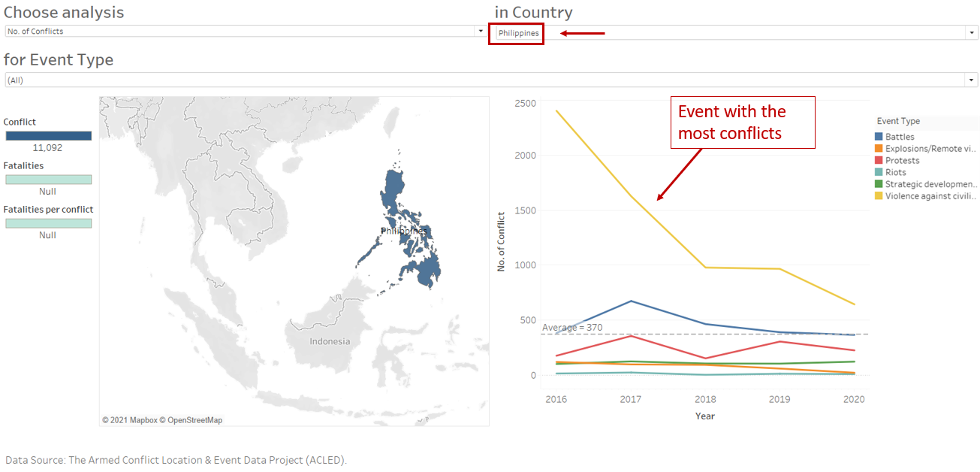Click the 2018 year axis label

705,400
